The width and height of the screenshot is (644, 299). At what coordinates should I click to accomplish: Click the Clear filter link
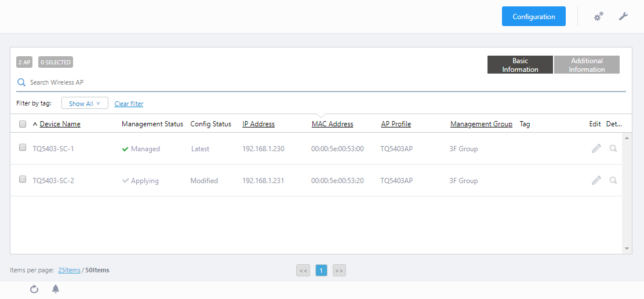pyautogui.click(x=129, y=104)
